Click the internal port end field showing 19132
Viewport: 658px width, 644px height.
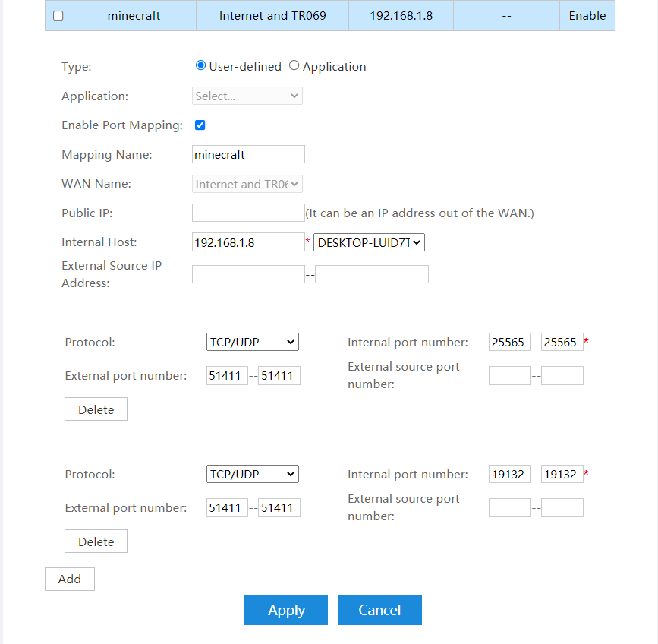562,475
